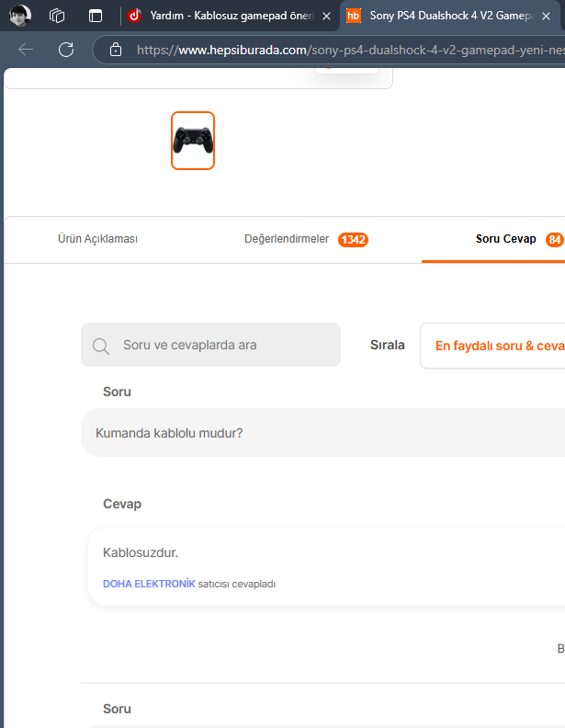Image resolution: width=565 pixels, height=728 pixels.
Task: Click the red favicon of the Yardım tab
Action: (x=134, y=16)
